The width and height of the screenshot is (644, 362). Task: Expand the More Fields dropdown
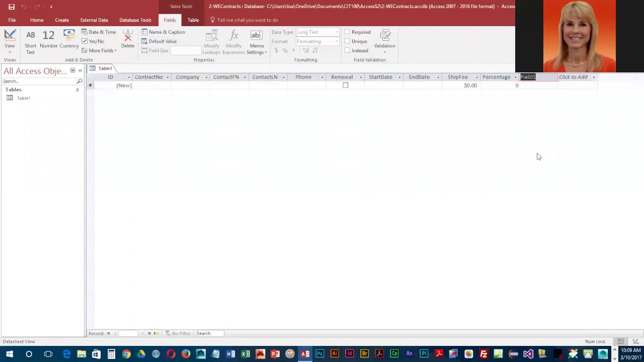pyautogui.click(x=99, y=50)
